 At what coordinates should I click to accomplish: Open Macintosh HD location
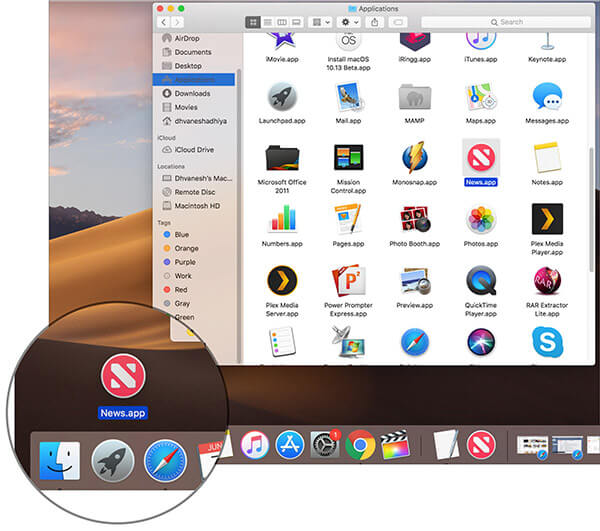point(194,206)
